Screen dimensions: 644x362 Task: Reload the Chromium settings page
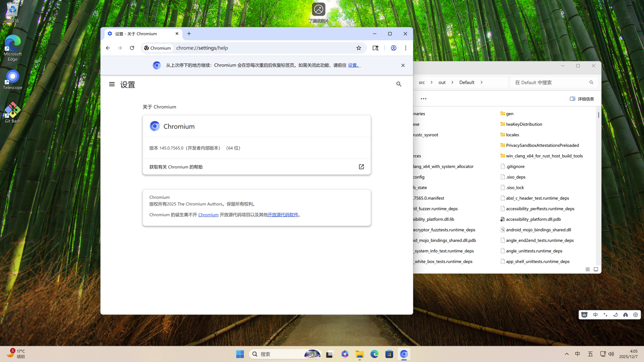pyautogui.click(x=132, y=48)
